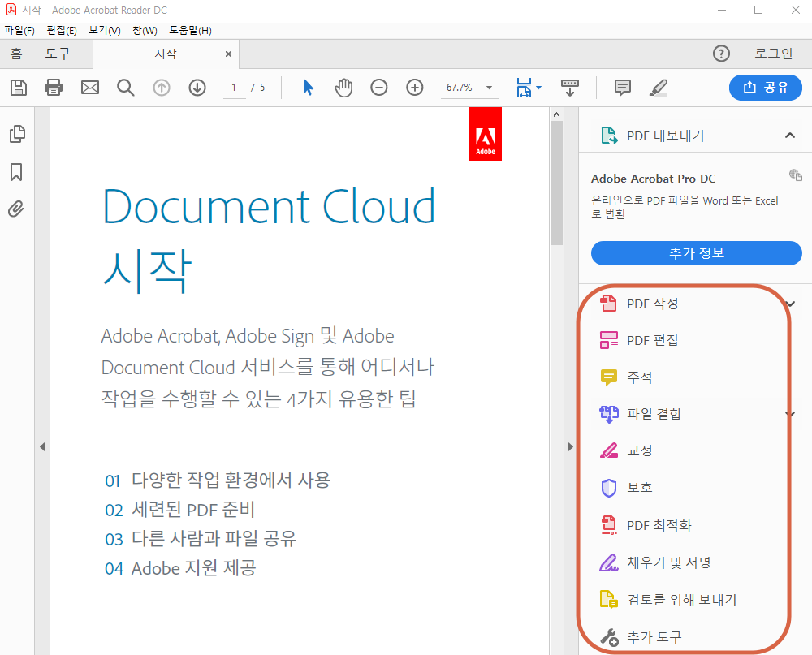Image resolution: width=812 pixels, height=655 pixels.
Task: Open the 도움말(H) menu
Action: pos(191,31)
